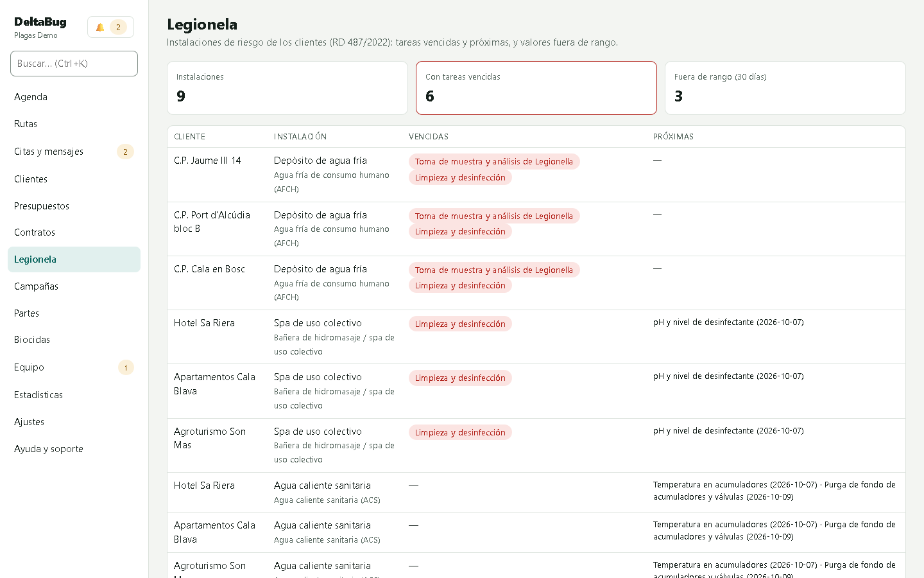The image size is (924, 578).
Task: Click the Próximas column header
Action: (673, 137)
